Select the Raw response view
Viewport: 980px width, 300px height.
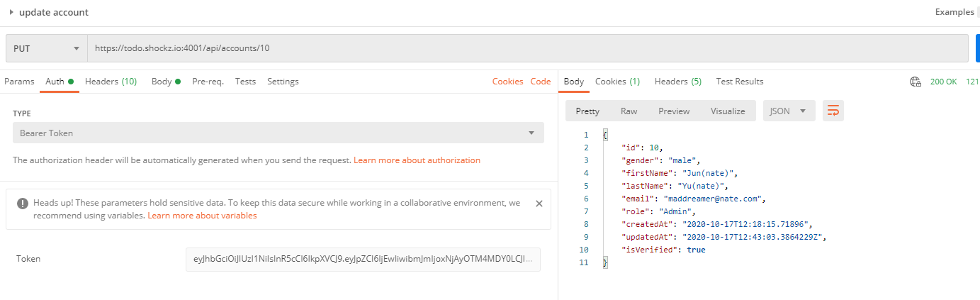coord(629,111)
